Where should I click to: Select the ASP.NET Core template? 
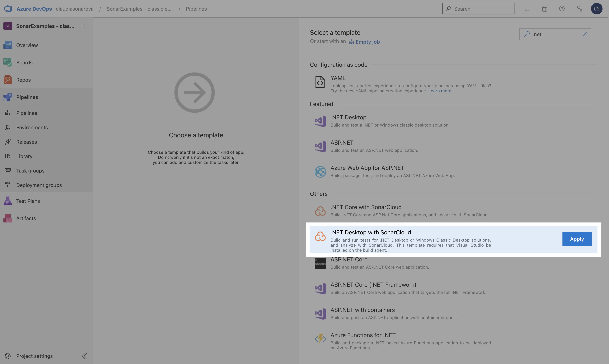pos(454,263)
